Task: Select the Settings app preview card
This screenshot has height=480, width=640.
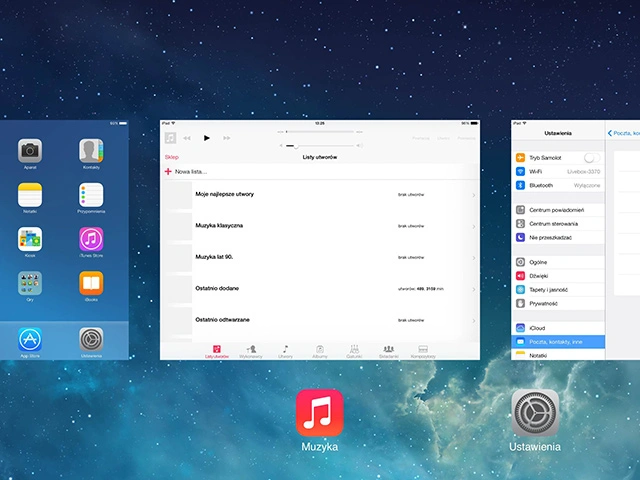Action: (576, 240)
